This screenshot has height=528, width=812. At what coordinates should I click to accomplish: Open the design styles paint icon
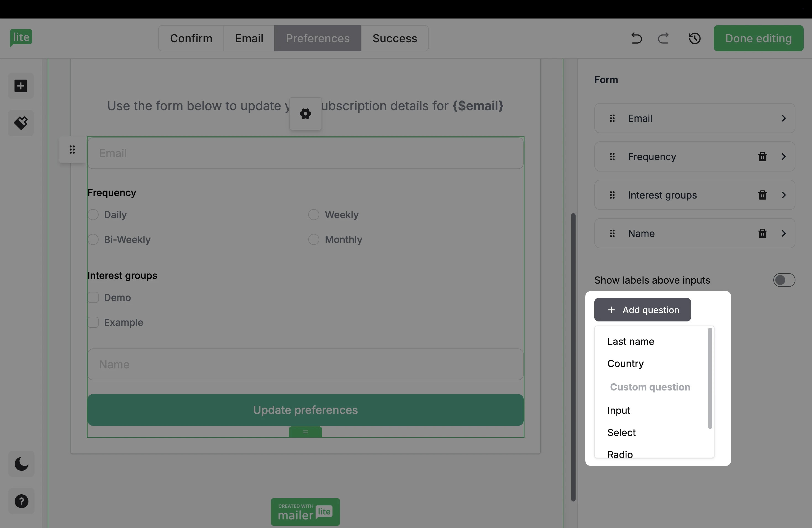tap(21, 123)
